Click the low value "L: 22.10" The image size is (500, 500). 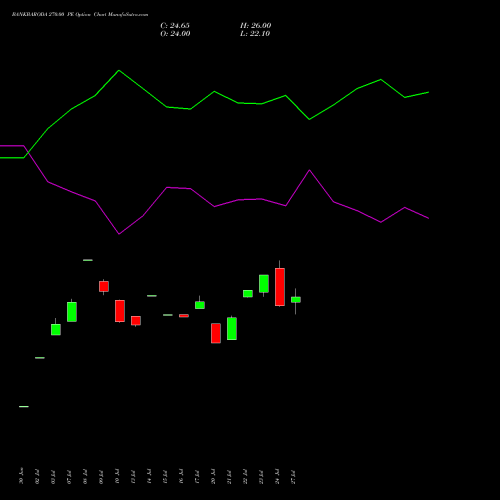pyautogui.click(x=255, y=34)
